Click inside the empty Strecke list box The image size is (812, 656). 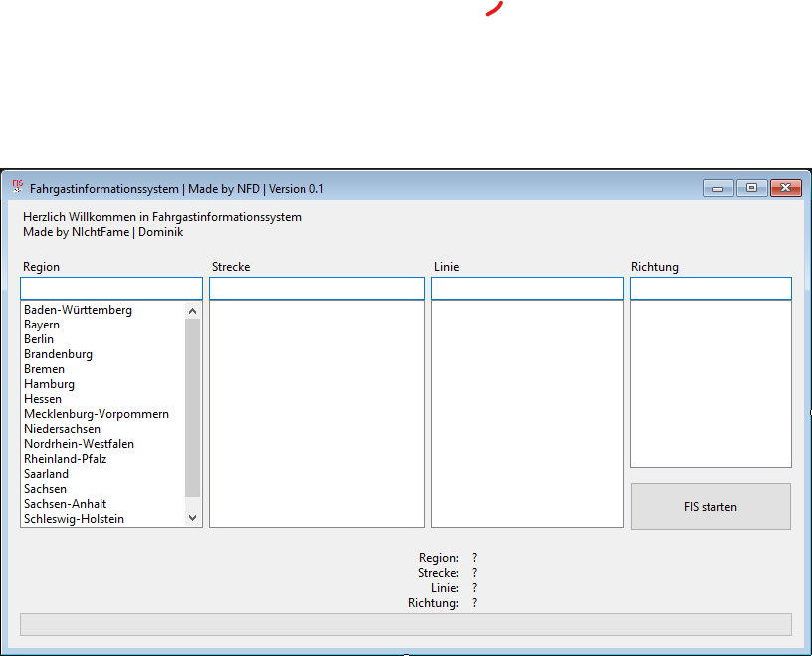316,413
